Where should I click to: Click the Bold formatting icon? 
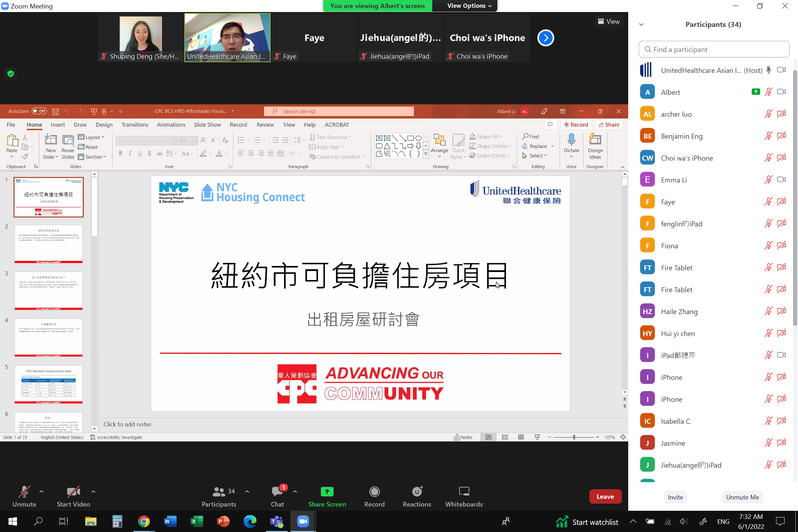coord(120,153)
